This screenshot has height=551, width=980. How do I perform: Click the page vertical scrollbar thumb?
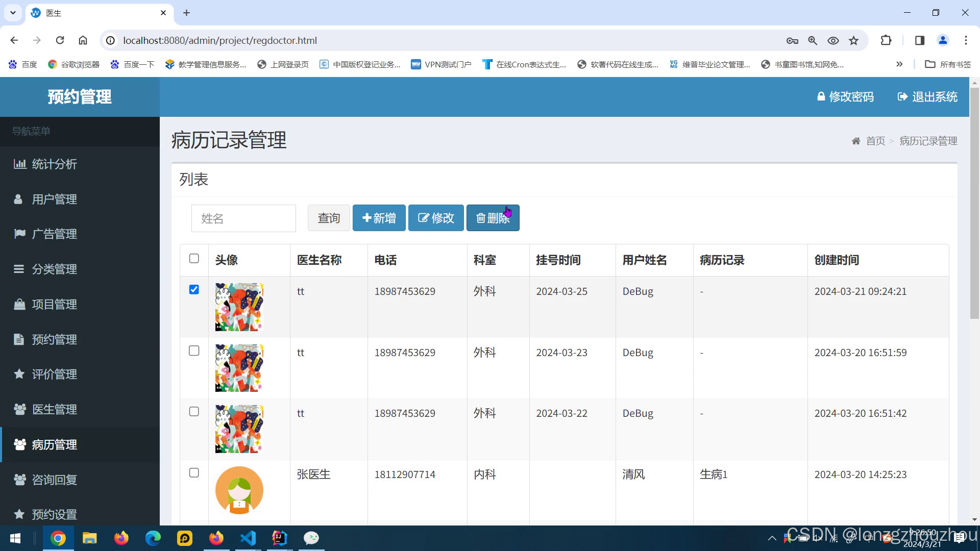pos(974,204)
